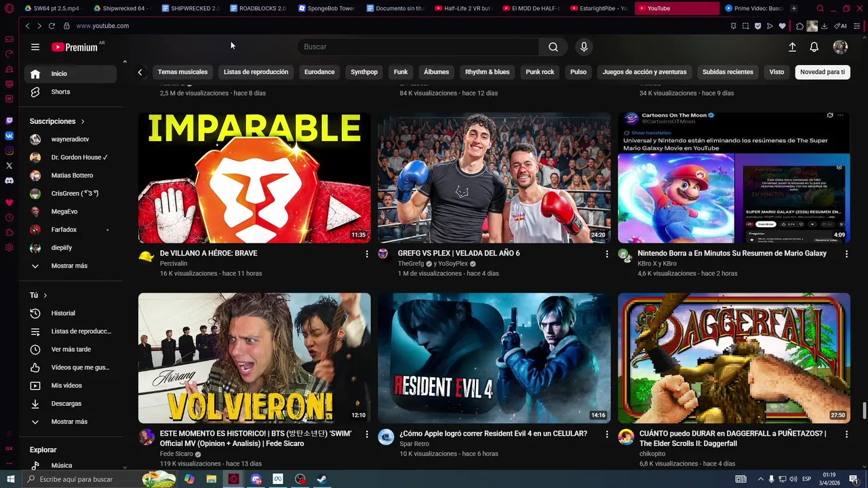The image size is (868, 488).
Task: Open VK from the Opera sidebar
Action: click(x=9, y=136)
